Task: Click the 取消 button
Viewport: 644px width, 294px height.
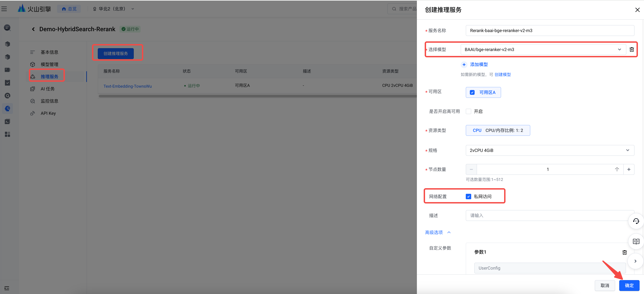Action: click(605, 286)
